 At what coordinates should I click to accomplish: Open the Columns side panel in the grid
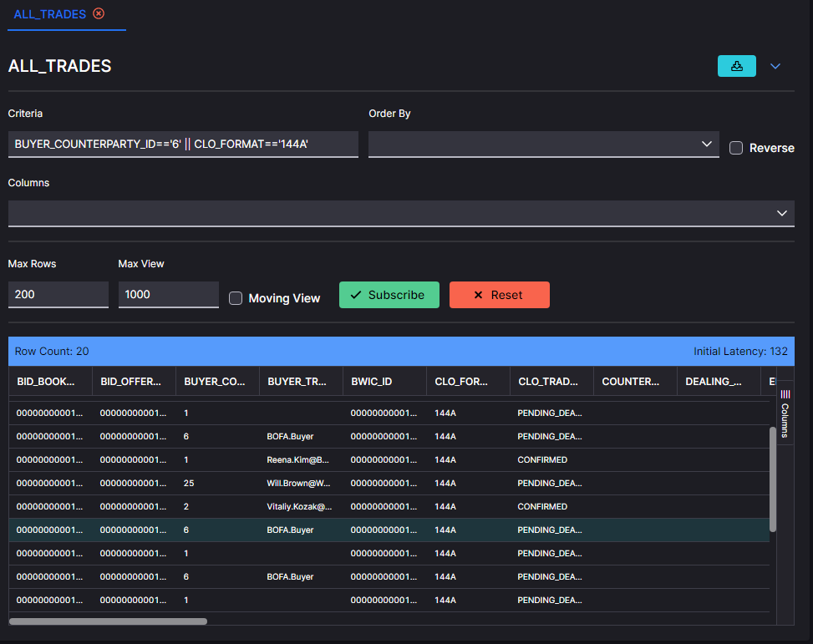point(785,413)
